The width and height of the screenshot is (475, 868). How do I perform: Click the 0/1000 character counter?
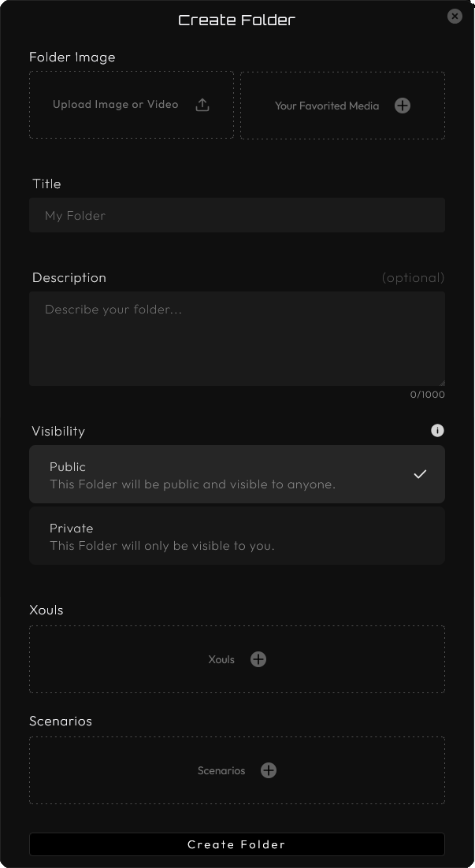click(427, 395)
